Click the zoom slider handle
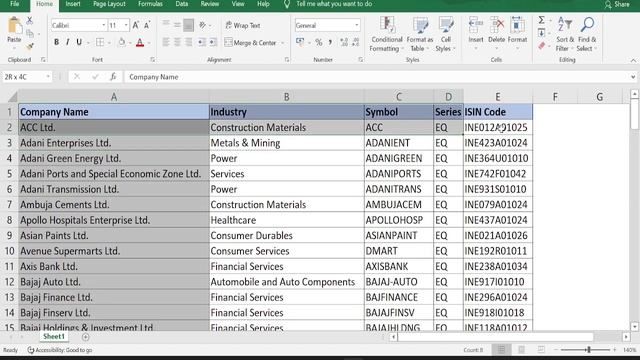640x360 pixels. [589, 350]
